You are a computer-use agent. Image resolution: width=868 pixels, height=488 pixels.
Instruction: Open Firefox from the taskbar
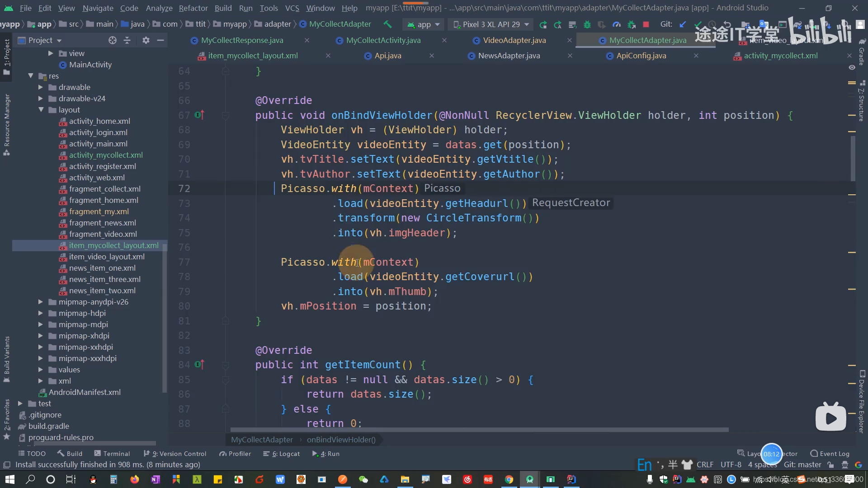point(135,479)
